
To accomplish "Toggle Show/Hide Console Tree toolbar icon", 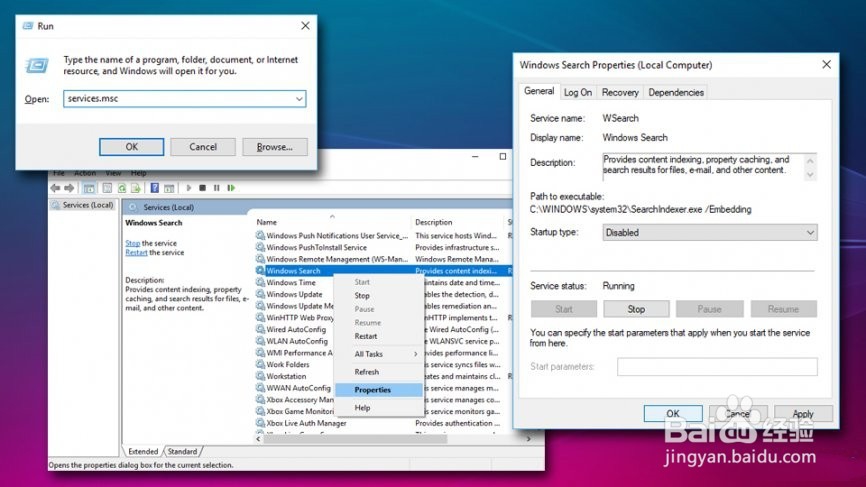I will (x=89, y=188).
